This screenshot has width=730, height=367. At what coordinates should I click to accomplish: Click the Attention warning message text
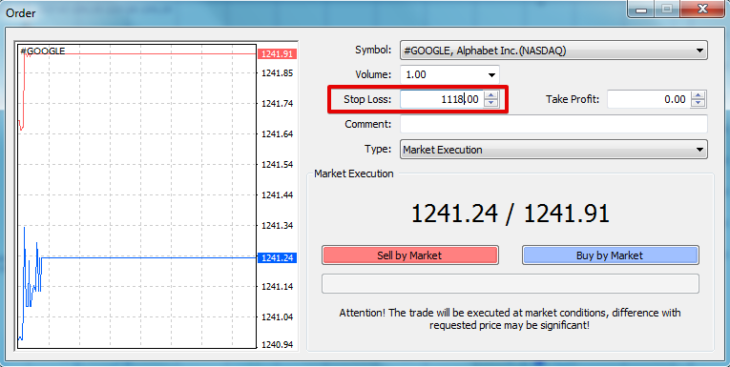click(510, 319)
